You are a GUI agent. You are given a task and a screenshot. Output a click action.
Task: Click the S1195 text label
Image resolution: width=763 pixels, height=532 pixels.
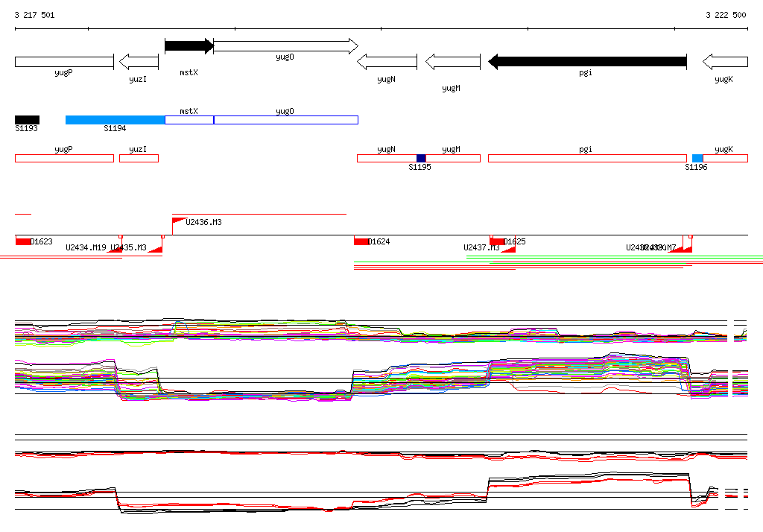tap(420, 168)
